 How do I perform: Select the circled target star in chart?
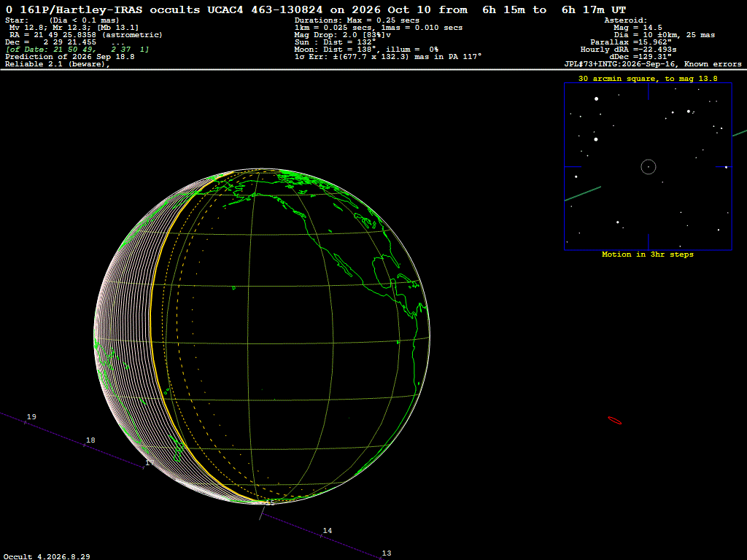[649, 167]
